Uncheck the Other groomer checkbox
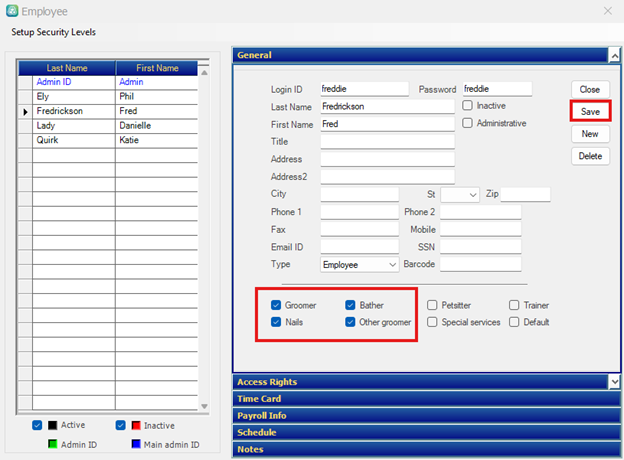 [350, 322]
